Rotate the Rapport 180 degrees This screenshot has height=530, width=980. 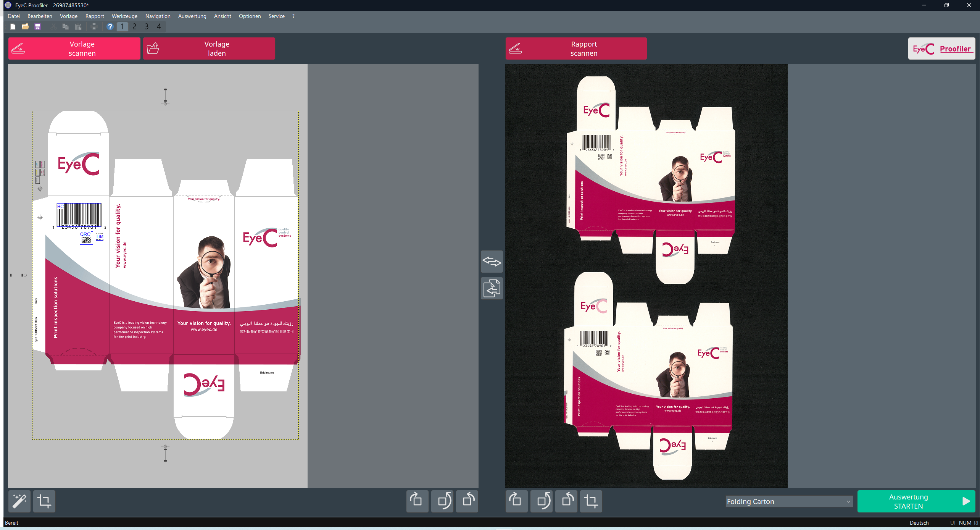point(542,501)
